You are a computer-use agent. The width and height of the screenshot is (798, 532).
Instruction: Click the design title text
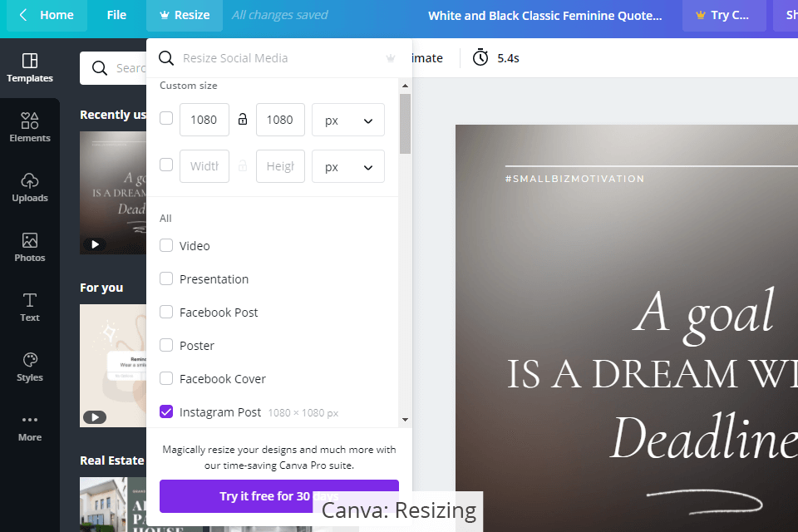[x=545, y=16]
